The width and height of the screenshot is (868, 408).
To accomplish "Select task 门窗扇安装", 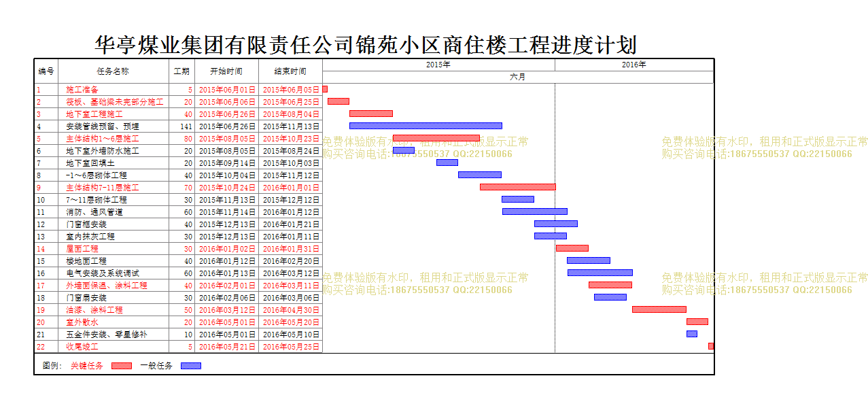I will pyautogui.click(x=86, y=297).
